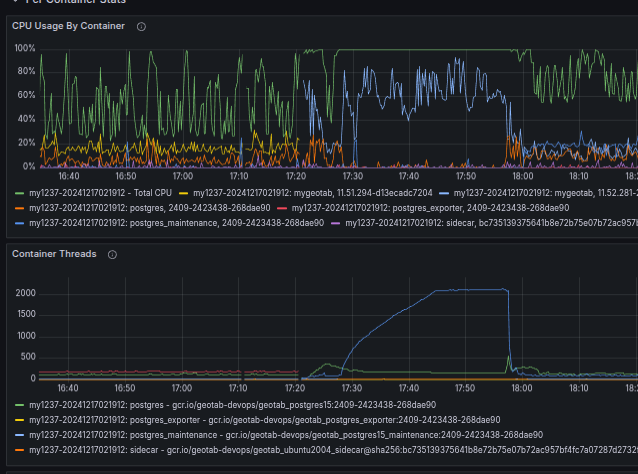This screenshot has width=638, height=474.
Task: Click green color swatch of Total CPU legend
Action: click(20, 193)
